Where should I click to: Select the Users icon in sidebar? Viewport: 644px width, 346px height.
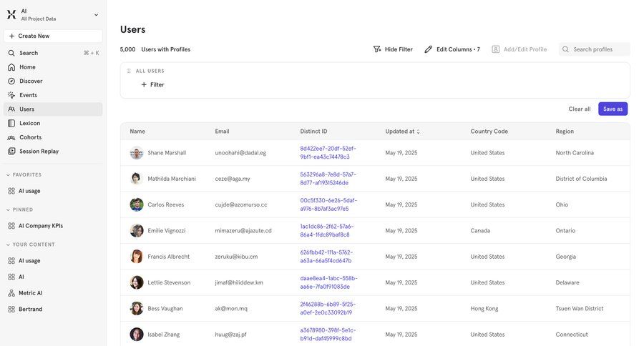click(11, 109)
